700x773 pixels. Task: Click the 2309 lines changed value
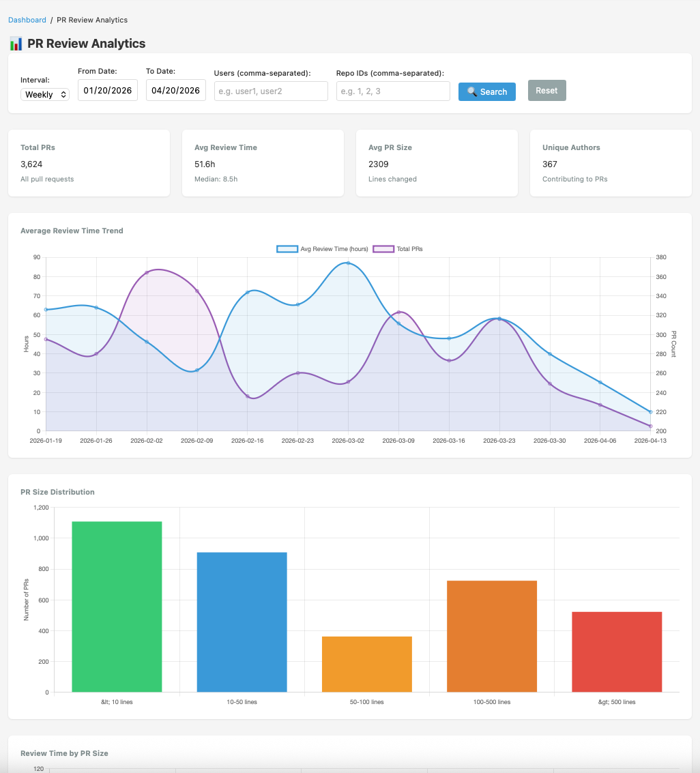point(379,164)
